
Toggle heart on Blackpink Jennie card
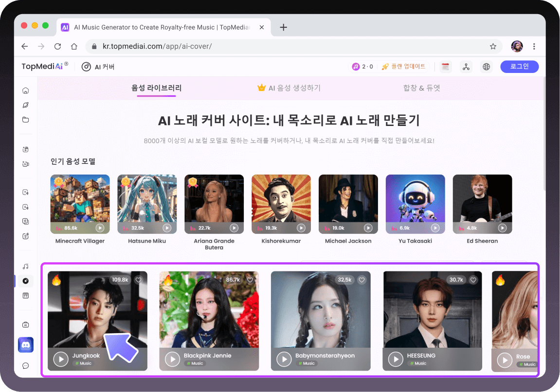pos(250,280)
